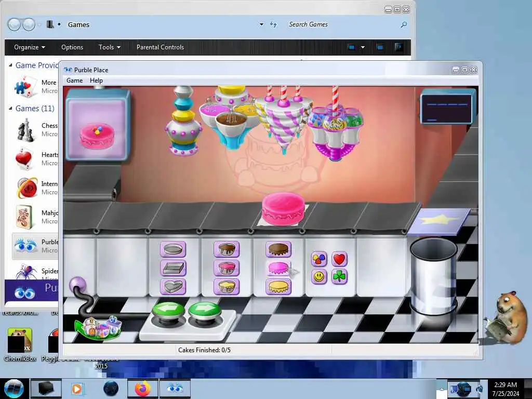Viewport: 532px width, 399px height.
Task: Add the green clover decoration
Action: pos(339,277)
